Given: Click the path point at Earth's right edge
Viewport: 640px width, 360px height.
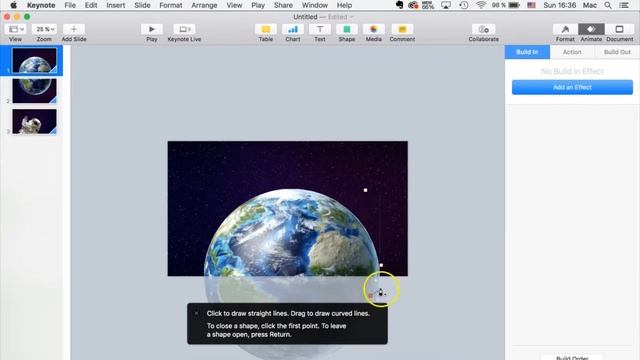Looking at the screenshot, I should coord(381,265).
